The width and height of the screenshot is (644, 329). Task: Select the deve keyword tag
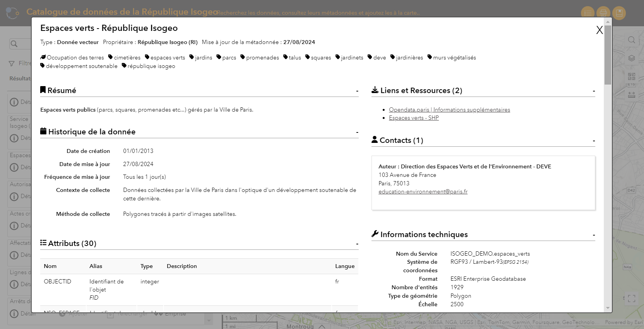pos(377,58)
